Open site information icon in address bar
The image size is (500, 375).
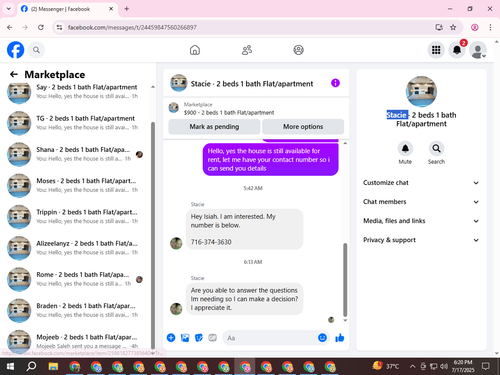tap(59, 27)
